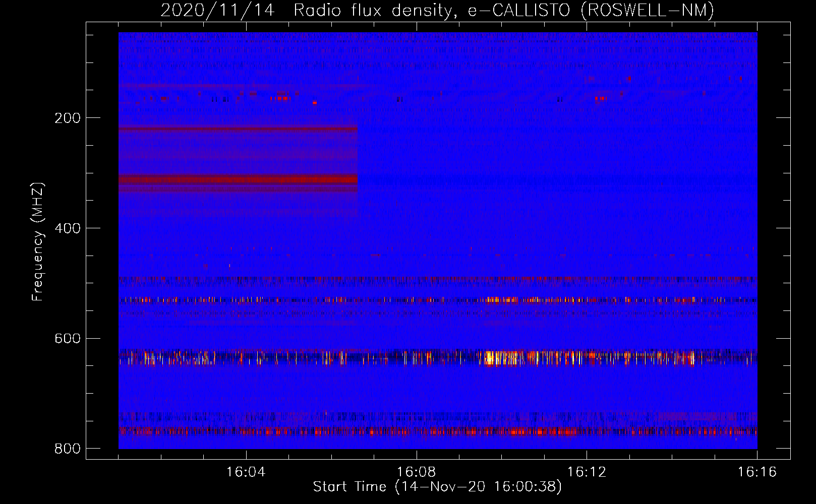Click the 16:08 time tick label
This screenshot has width=816, height=504.
416,472
